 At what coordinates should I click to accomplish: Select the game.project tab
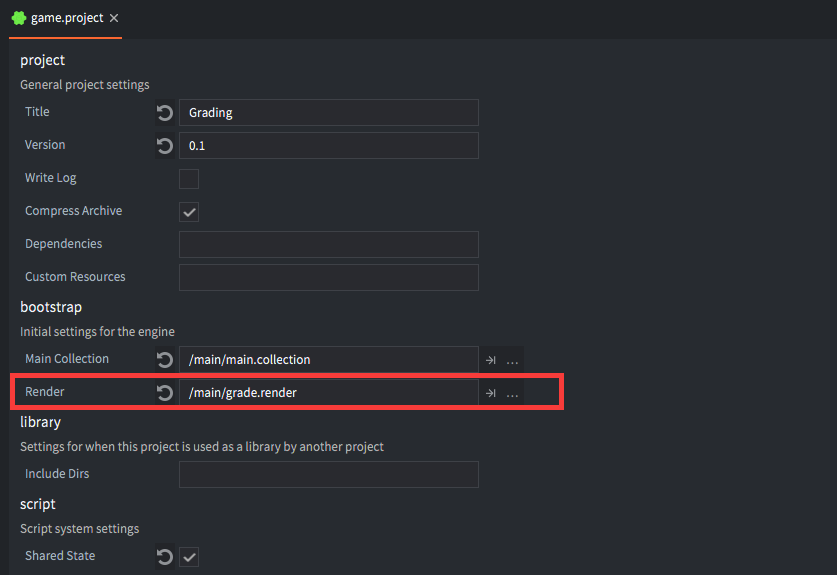pyautogui.click(x=66, y=18)
